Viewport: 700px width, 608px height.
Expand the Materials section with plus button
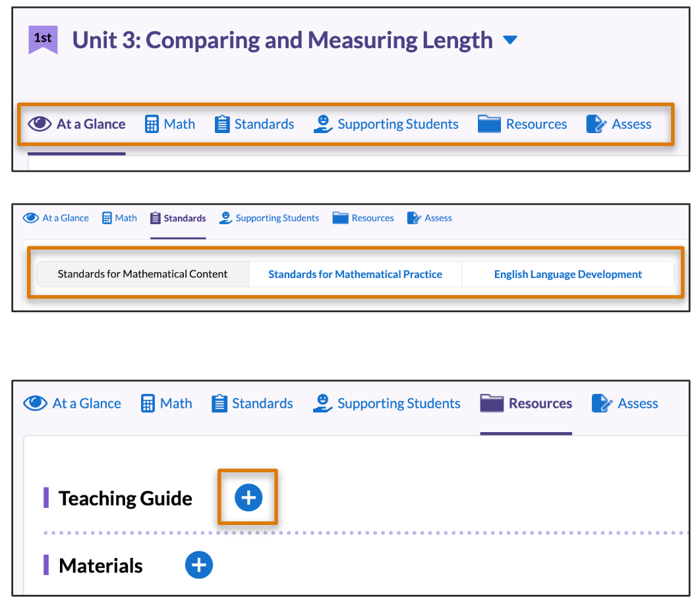click(x=199, y=565)
